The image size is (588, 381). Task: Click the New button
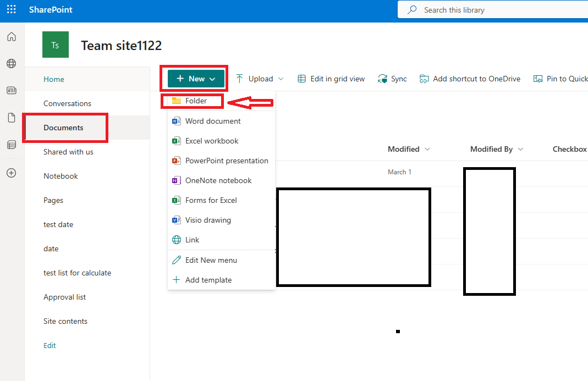[x=194, y=78]
